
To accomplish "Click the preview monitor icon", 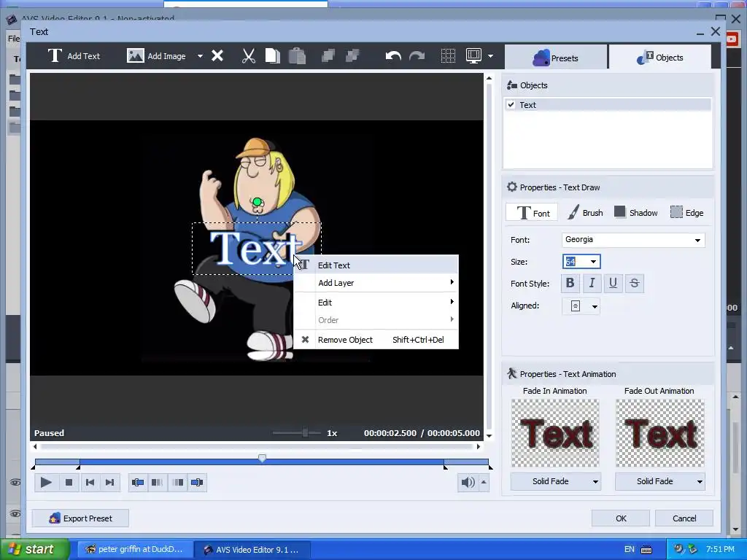I will coord(473,55).
